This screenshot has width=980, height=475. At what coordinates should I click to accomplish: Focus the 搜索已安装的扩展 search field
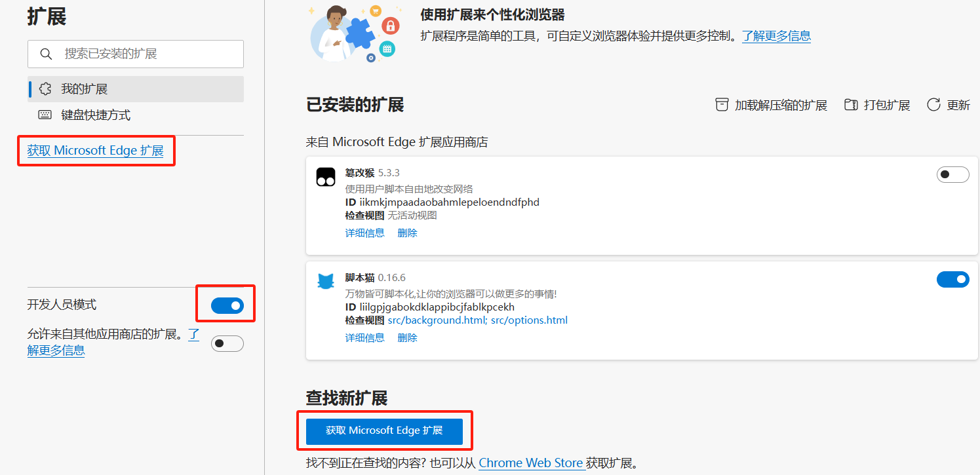tap(136, 54)
